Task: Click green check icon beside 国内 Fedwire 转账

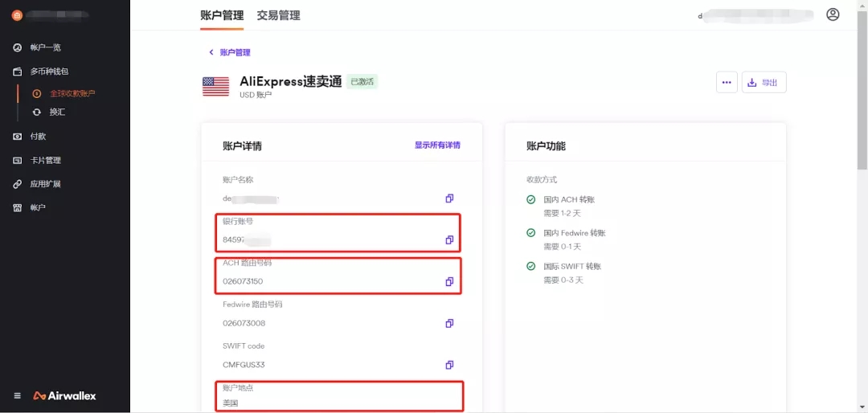Action: 531,233
